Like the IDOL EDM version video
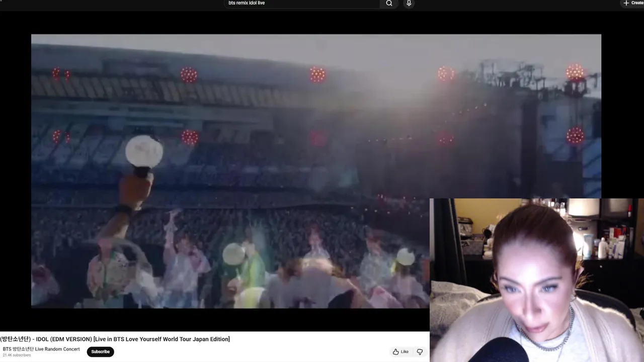 coord(401,352)
